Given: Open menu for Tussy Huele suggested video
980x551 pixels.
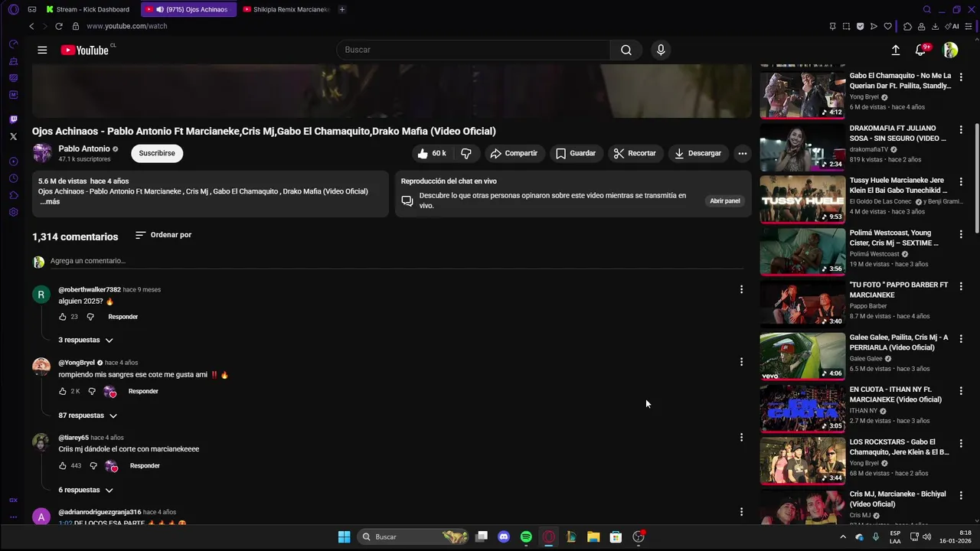Looking at the screenshot, I should point(962,181).
